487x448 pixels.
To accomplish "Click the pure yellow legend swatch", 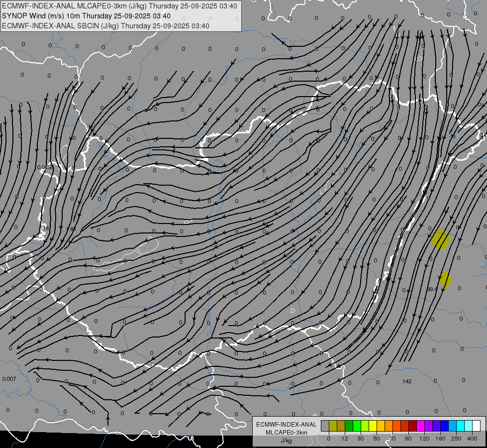I will coord(373,426).
